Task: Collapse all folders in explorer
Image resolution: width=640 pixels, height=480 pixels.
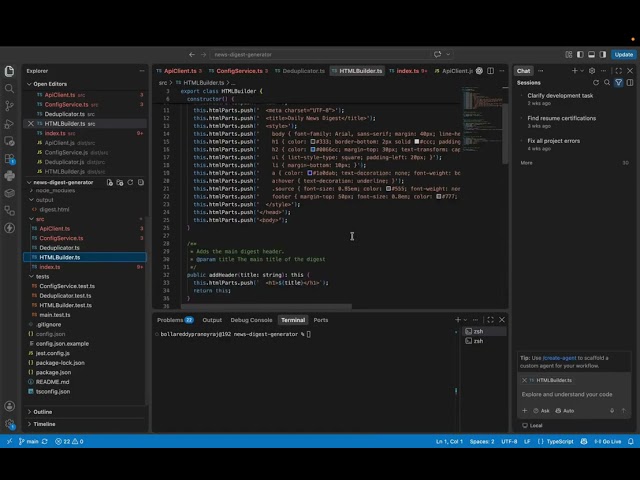Action: [x=141, y=182]
